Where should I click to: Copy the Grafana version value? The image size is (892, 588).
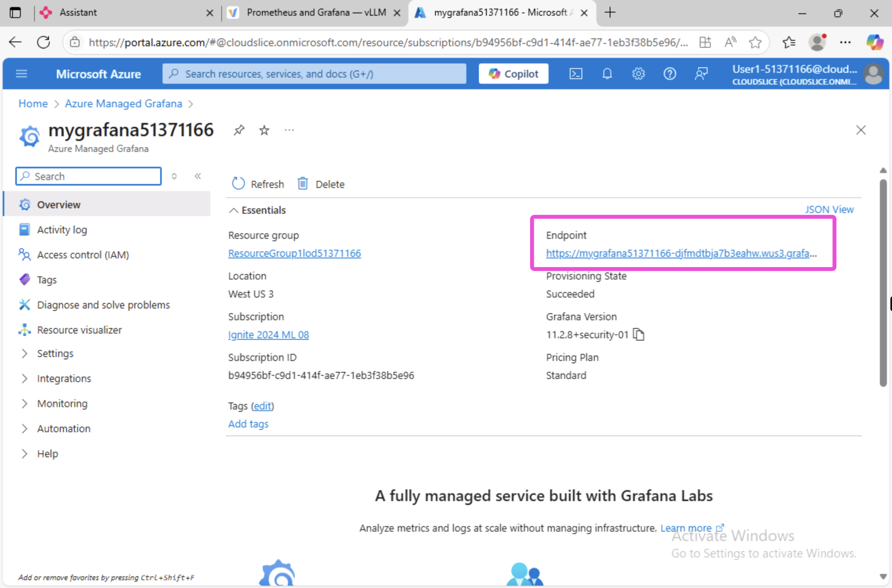tap(639, 335)
